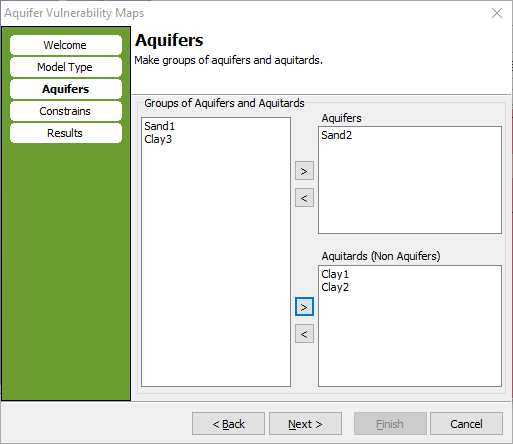Open the Constrains step
Screen dimensions: 513x444
66,111
